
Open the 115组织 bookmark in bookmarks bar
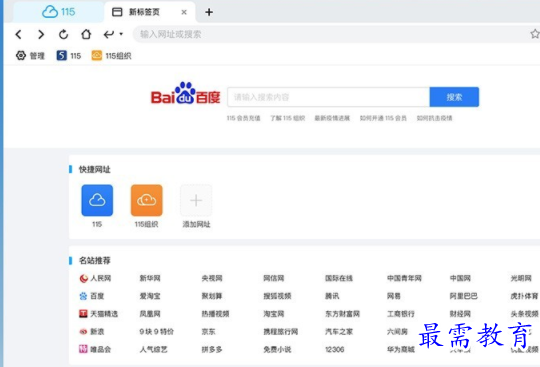(111, 55)
